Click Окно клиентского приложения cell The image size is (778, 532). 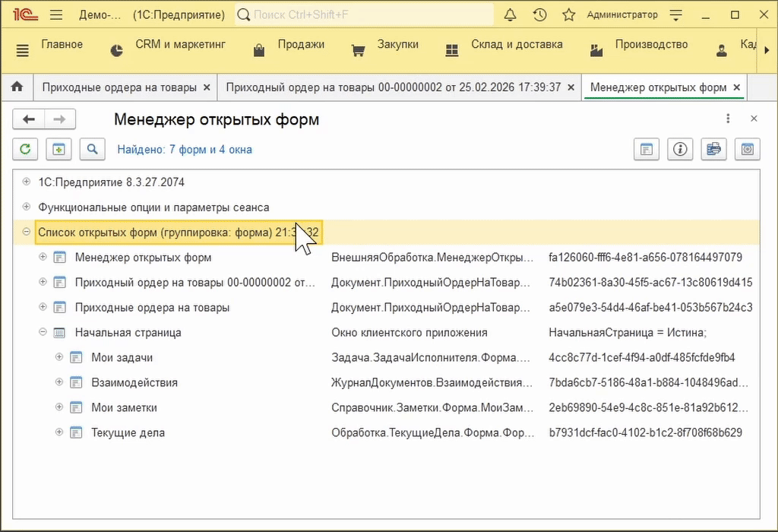[410, 333]
